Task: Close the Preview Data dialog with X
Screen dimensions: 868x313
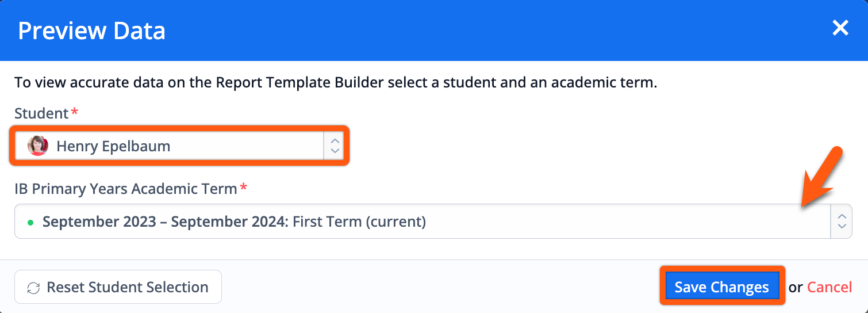Action: point(840,28)
